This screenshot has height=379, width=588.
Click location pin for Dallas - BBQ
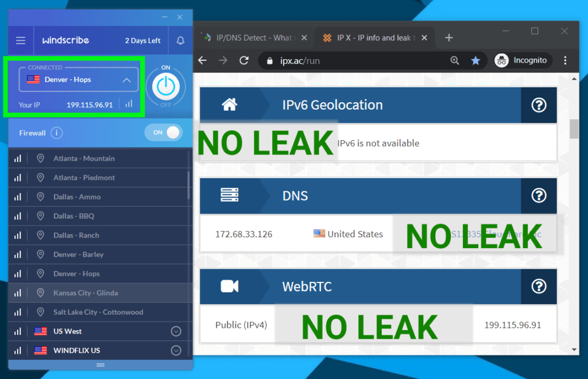pyautogui.click(x=41, y=216)
